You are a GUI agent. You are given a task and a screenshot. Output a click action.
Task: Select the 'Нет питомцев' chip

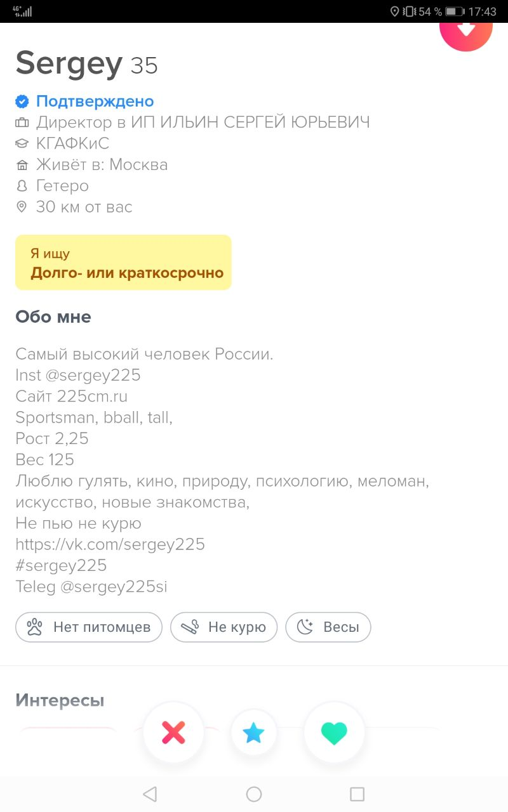click(x=89, y=627)
